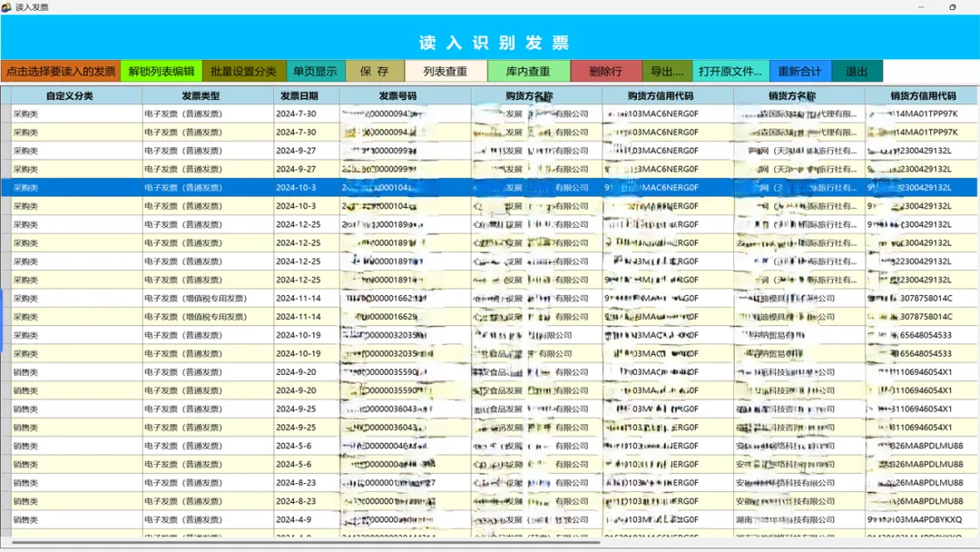Click the 保存 button
Image resolution: width=980 pixels, height=552 pixels.
coord(375,71)
